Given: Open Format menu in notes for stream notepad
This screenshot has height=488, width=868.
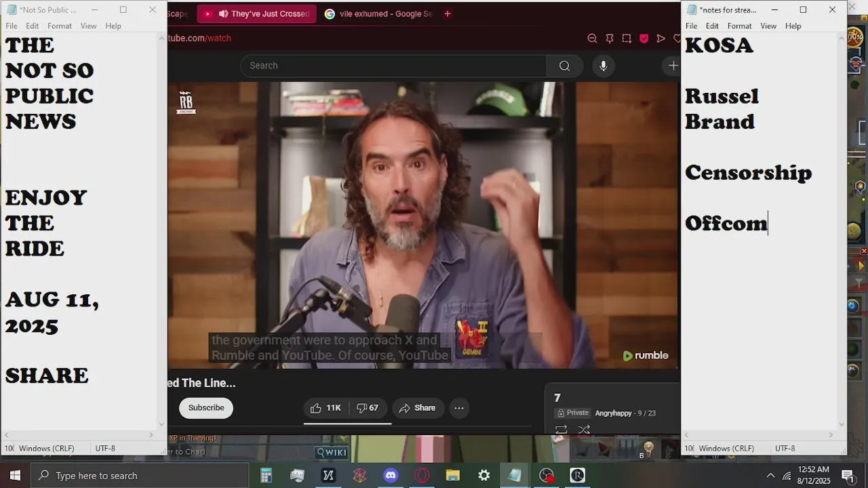Looking at the screenshot, I should [740, 26].
